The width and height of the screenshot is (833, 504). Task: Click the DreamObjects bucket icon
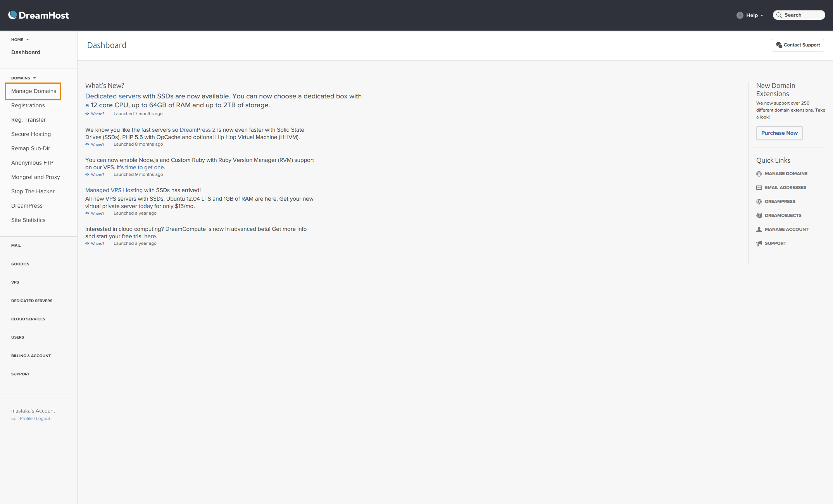759,215
